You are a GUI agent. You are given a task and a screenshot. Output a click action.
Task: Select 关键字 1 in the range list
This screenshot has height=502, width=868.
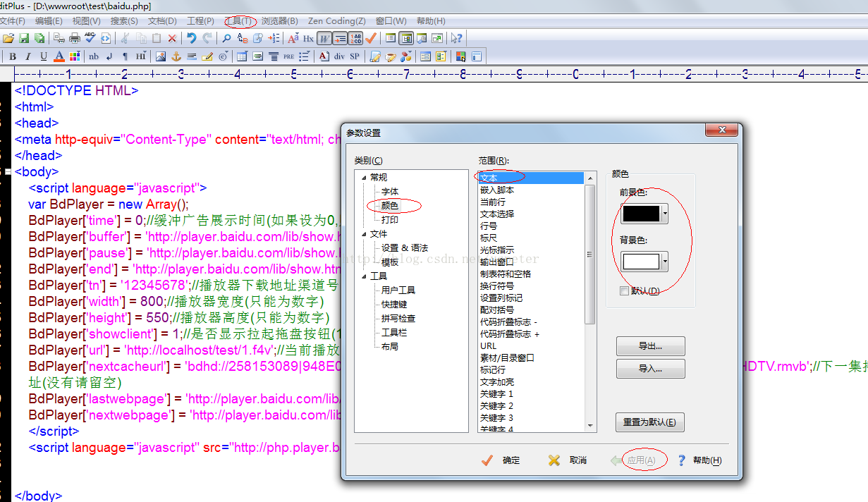pyautogui.click(x=497, y=393)
